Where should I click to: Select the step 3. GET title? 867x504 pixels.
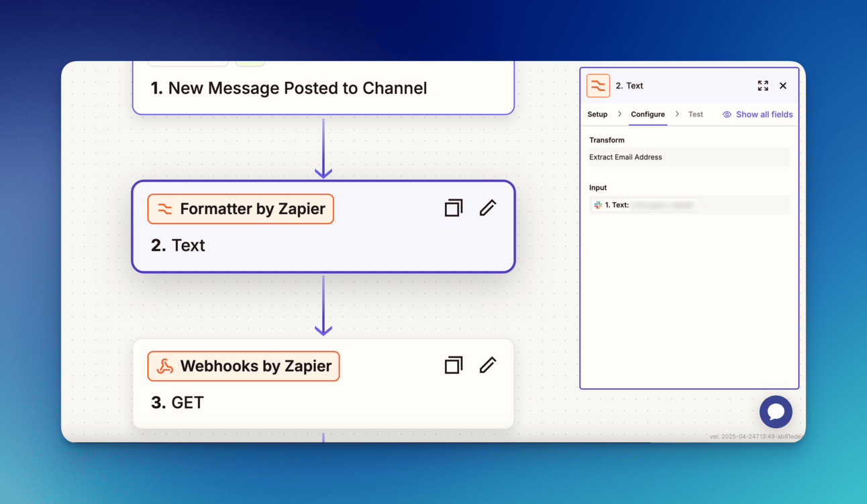click(177, 403)
